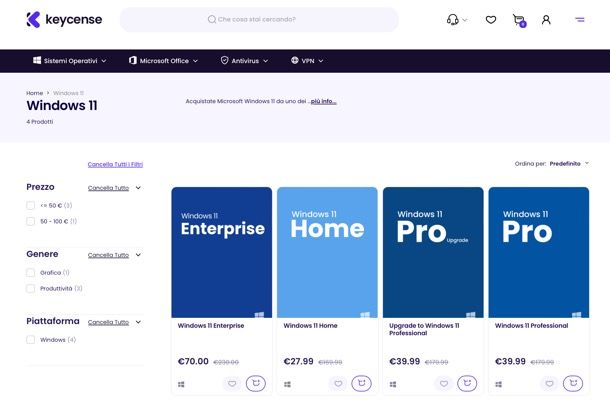This screenshot has height=412, width=610.
Task: Open Windows 11 Professional product title
Action: pos(531,326)
